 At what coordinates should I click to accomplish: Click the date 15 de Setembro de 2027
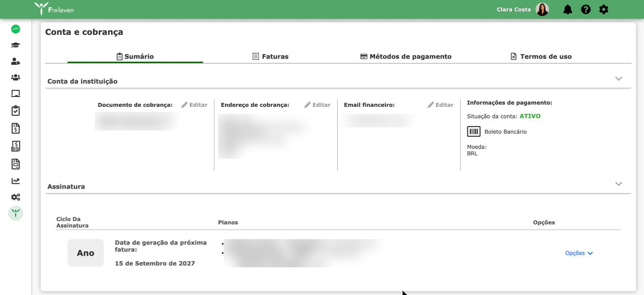point(155,263)
